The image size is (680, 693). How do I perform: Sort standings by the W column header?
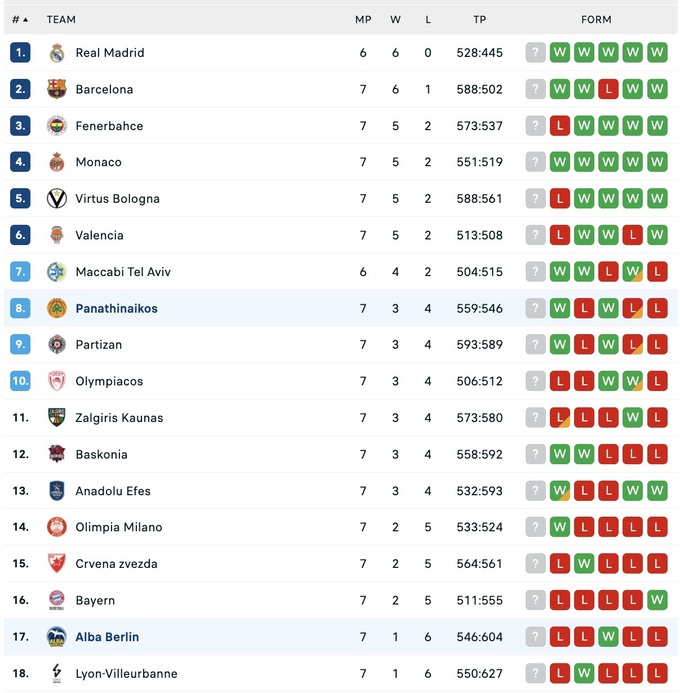coord(395,19)
